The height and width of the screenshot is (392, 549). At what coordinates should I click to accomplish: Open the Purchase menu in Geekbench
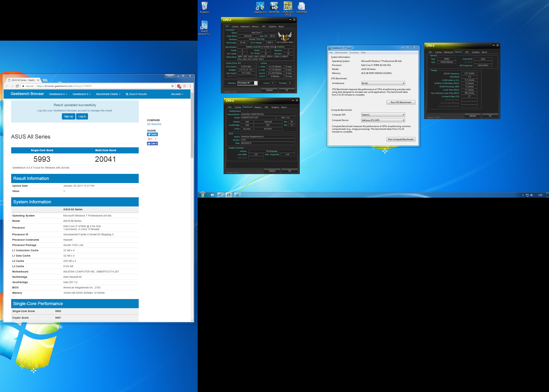(354, 52)
